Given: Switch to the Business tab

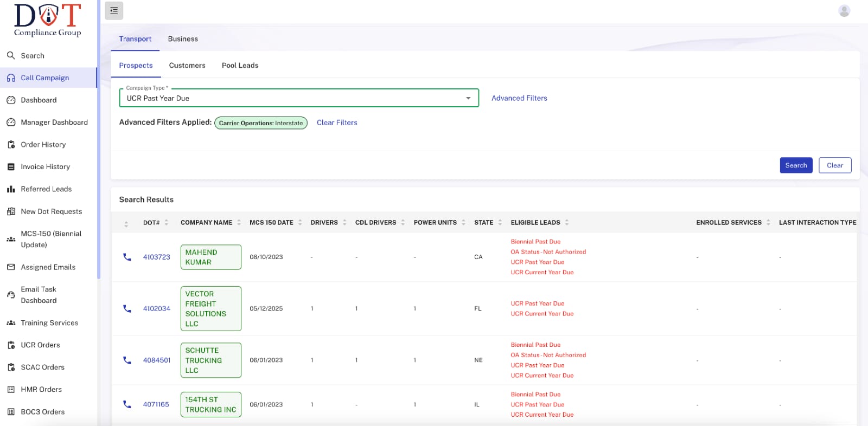Looking at the screenshot, I should [x=183, y=39].
